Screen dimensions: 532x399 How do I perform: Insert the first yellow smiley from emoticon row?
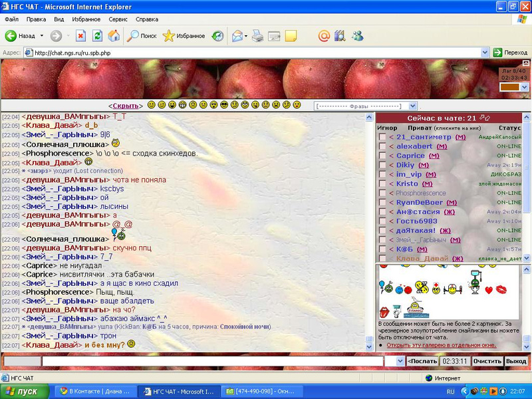151,105
